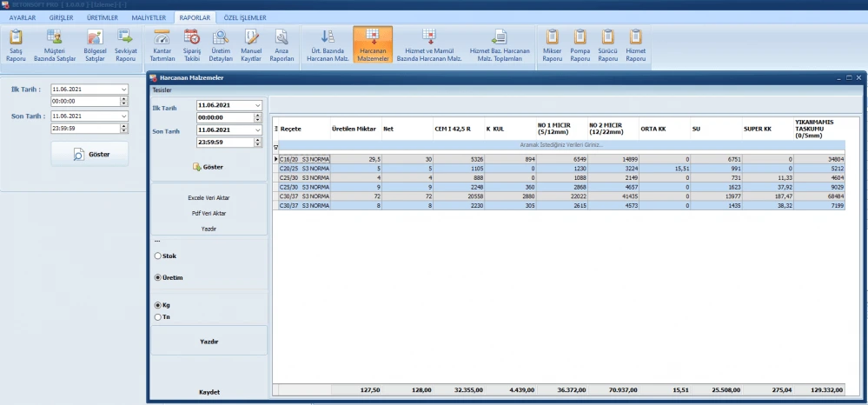Open İlk Tarih dropdown in left panel
The height and width of the screenshot is (405, 868).
pyautogui.click(x=123, y=89)
